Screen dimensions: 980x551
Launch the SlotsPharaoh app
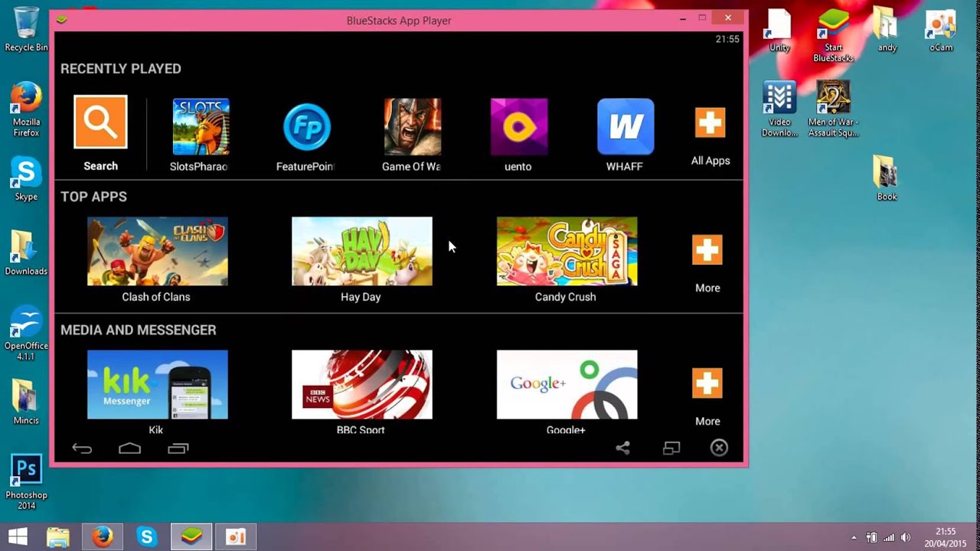click(x=201, y=126)
